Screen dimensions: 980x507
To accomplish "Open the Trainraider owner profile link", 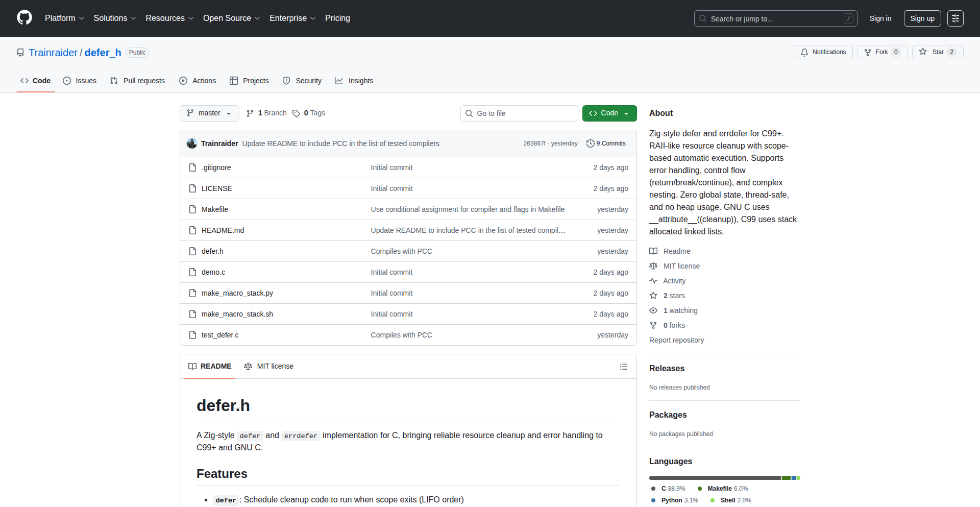I will coord(53,53).
